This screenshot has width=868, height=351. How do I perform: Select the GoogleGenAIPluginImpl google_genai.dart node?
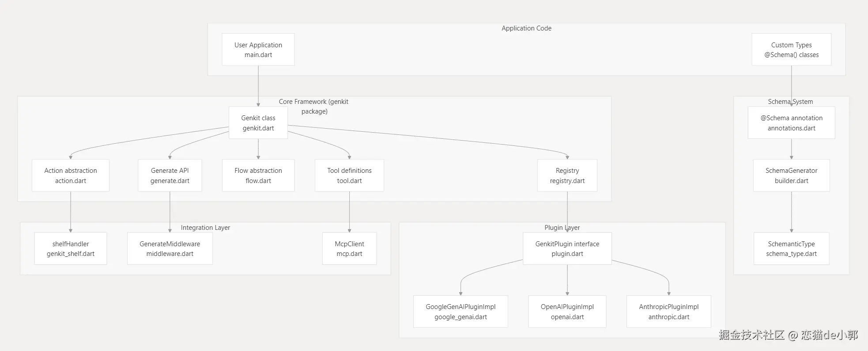point(460,312)
